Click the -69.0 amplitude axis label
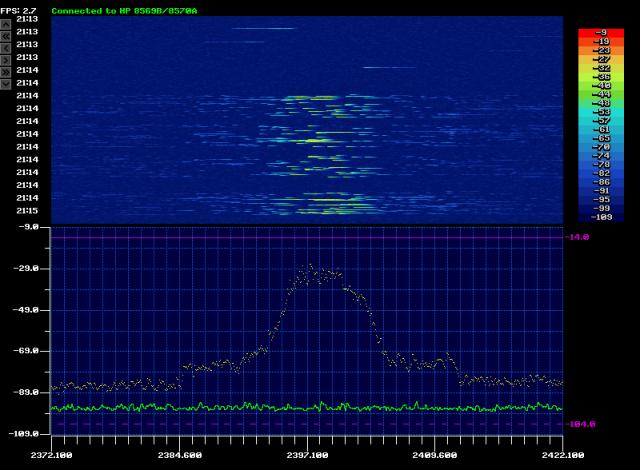Screen dimensions: 640x470 [x=27, y=351]
